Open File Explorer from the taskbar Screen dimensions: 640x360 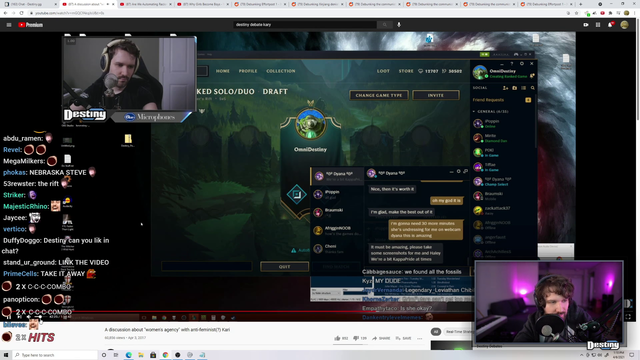[141, 355]
